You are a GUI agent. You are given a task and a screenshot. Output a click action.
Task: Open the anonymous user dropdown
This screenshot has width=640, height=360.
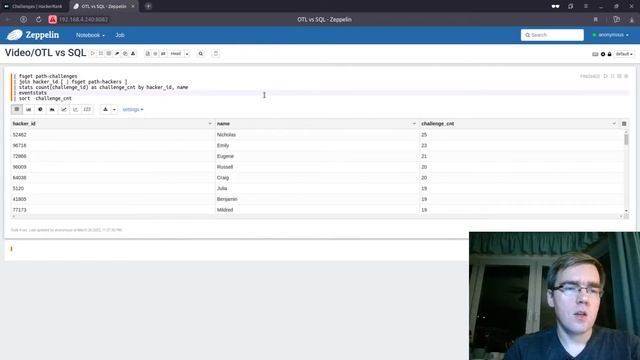611,35
